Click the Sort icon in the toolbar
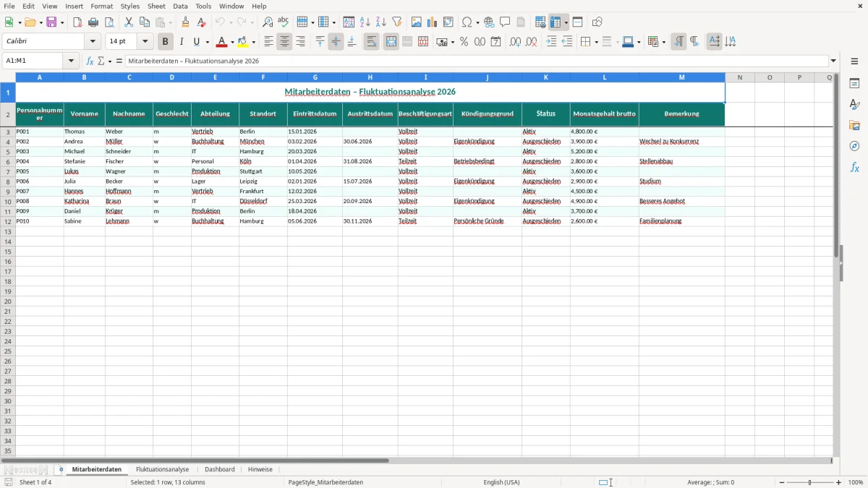Image resolution: width=868 pixels, height=488 pixels. tap(349, 22)
